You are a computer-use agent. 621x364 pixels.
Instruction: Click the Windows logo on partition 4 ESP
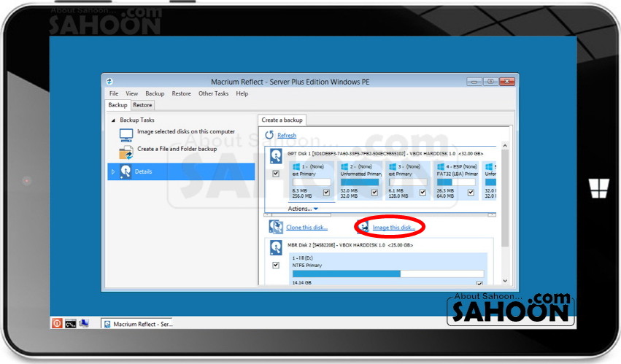coord(441,167)
